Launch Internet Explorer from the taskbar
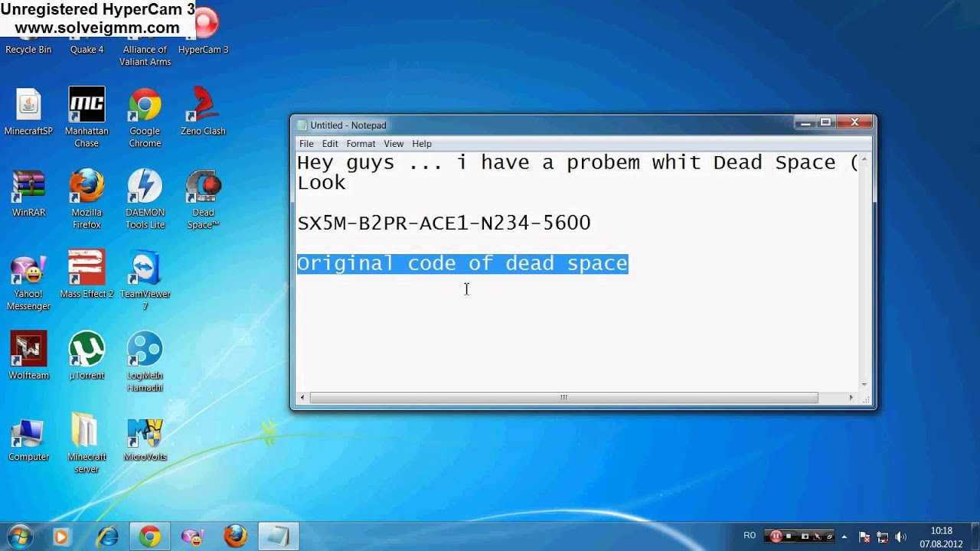 [x=107, y=536]
